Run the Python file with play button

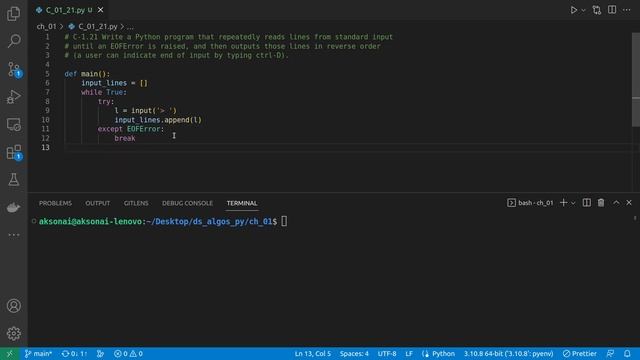click(x=573, y=10)
